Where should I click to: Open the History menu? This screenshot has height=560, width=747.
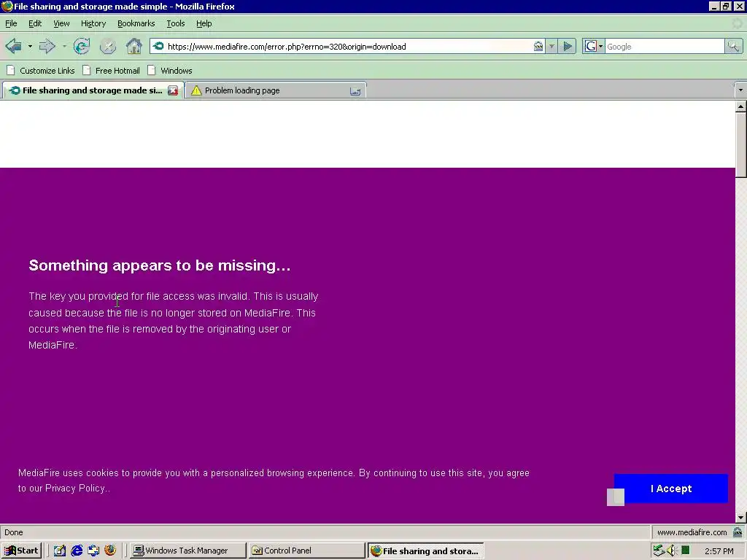93,23
